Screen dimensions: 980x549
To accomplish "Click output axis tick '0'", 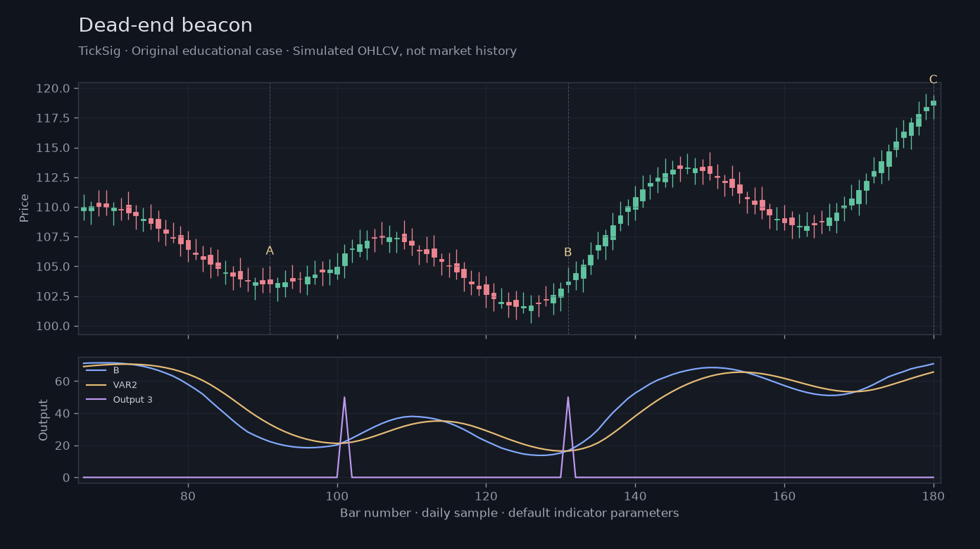I will pyautogui.click(x=67, y=478).
